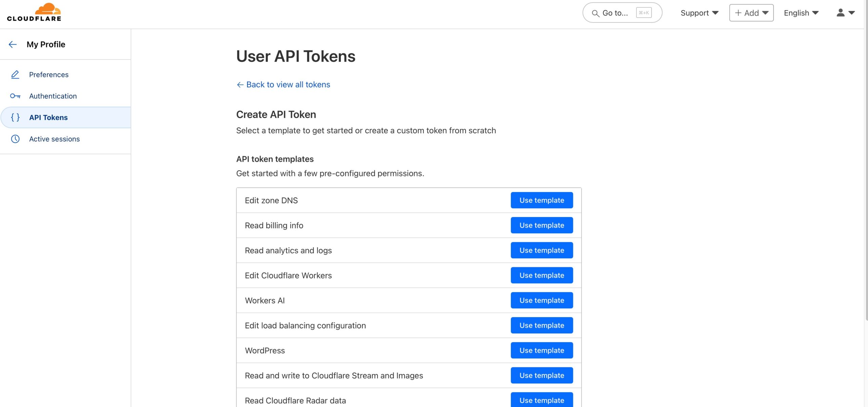Click the ⌘+K shortcut badge
The image size is (868, 407).
point(644,13)
